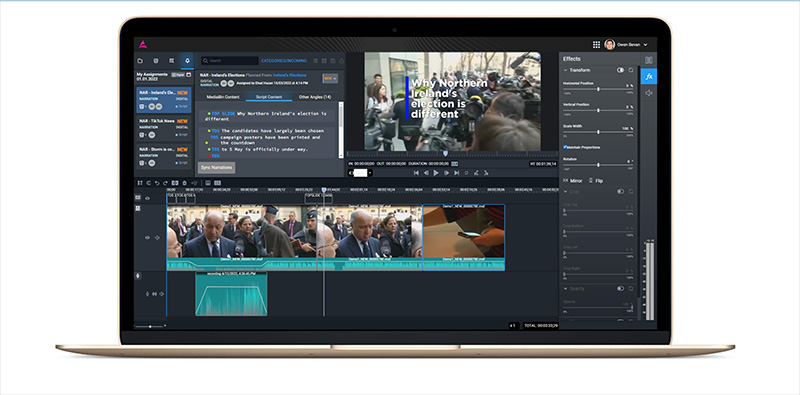Viewport: 800px width, 395px height.
Task: Reset the Opacity effect
Action: click(631, 288)
